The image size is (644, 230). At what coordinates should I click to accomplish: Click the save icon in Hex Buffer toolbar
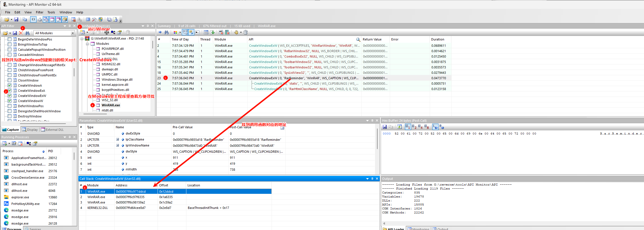[x=385, y=127]
